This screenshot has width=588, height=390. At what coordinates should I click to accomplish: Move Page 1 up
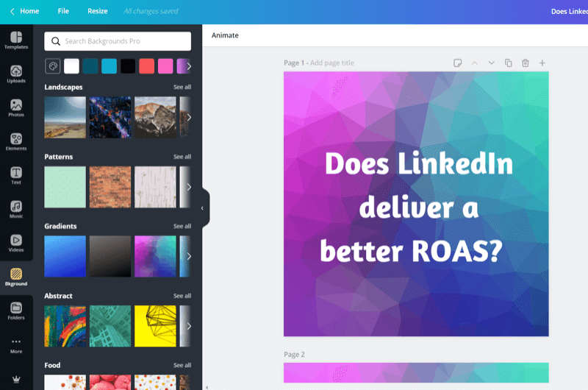click(474, 63)
